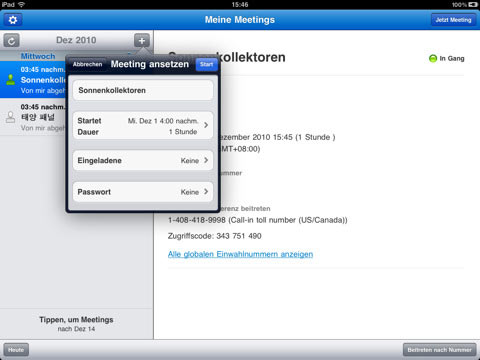Image resolution: width=480 pixels, height=360 pixels.
Task: Tap the Heute button
Action: click(x=16, y=350)
